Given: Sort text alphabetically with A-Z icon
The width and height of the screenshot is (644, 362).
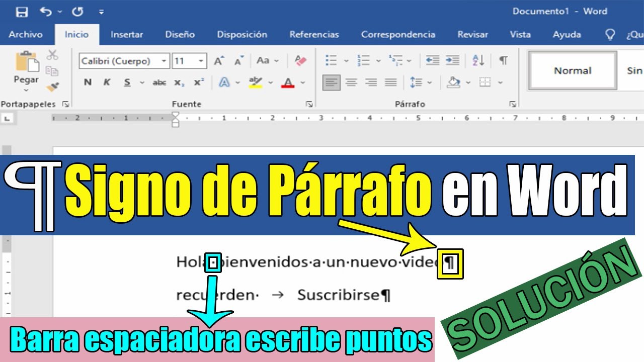Looking at the screenshot, I should click(x=478, y=61).
